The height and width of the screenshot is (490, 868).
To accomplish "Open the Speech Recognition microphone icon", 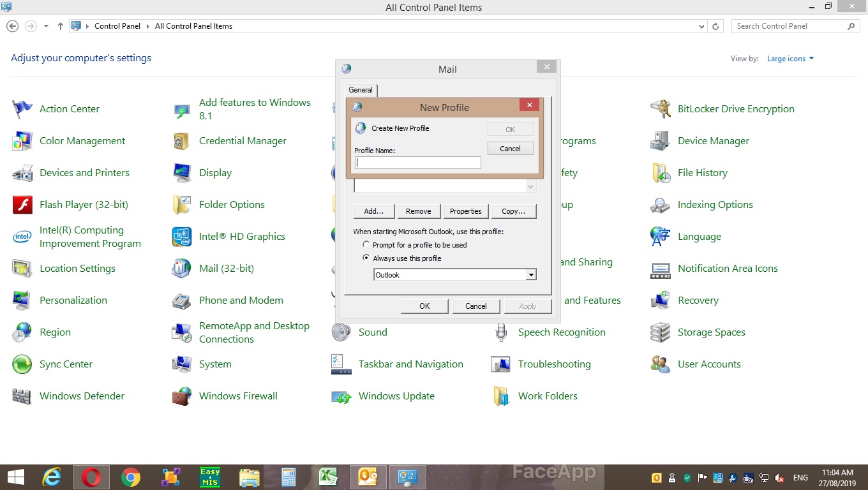I will (x=501, y=332).
